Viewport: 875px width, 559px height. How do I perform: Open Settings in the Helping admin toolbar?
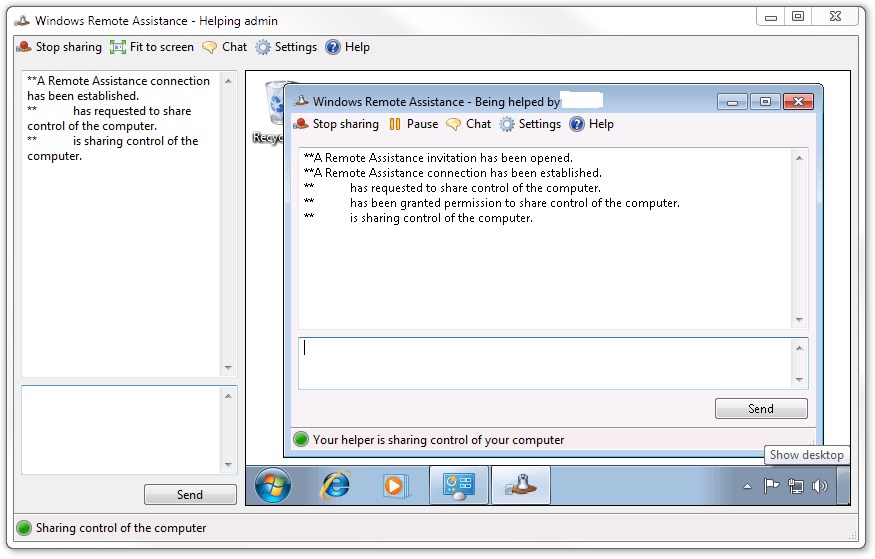(286, 47)
